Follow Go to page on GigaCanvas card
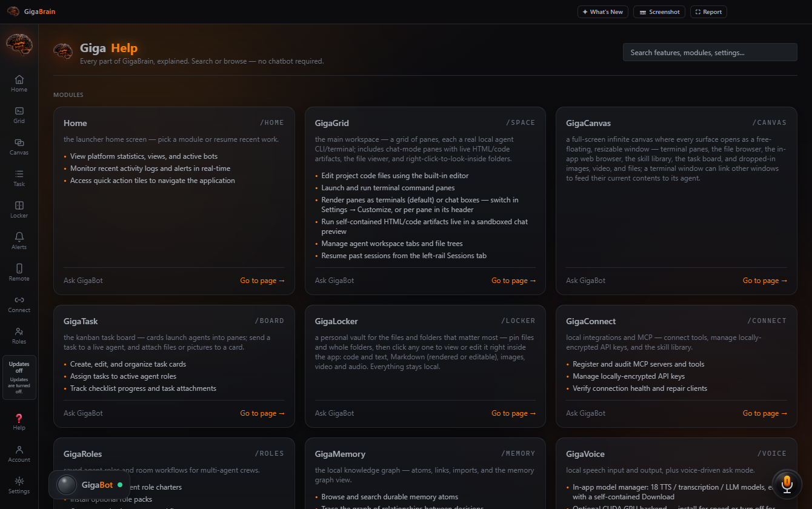The height and width of the screenshot is (509, 812). (x=765, y=281)
